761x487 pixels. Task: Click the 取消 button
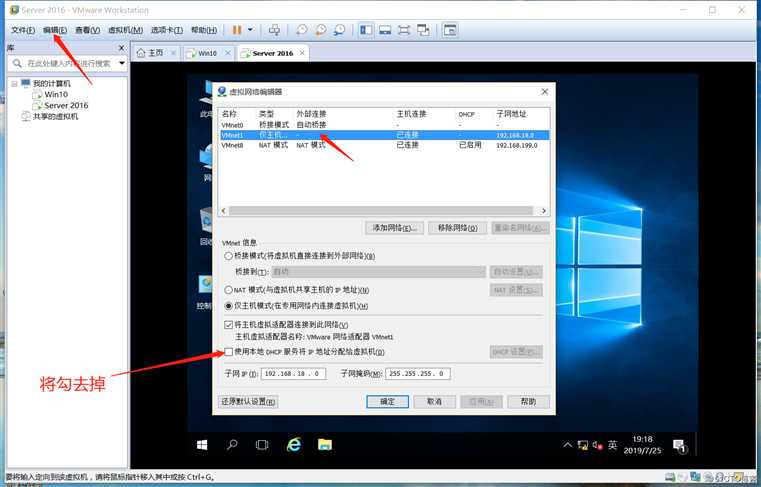[x=434, y=402]
